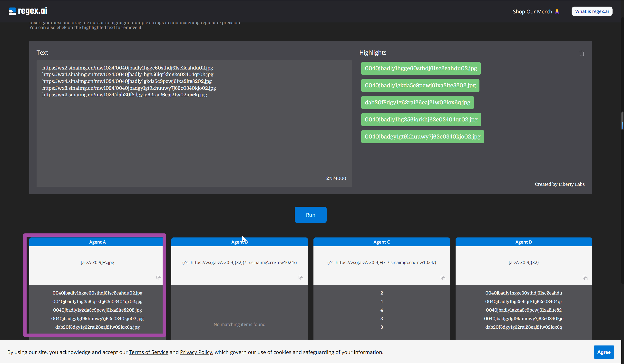Click Agent D result dab20f8dgy1g62rai26eaj21w02iox6q

coord(524,327)
